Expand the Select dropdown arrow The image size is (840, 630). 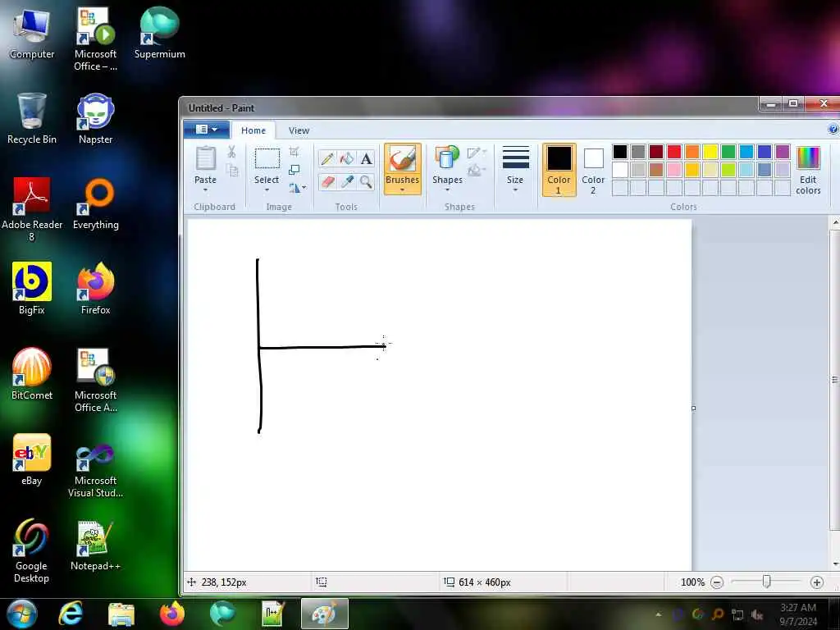tap(267, 189)
